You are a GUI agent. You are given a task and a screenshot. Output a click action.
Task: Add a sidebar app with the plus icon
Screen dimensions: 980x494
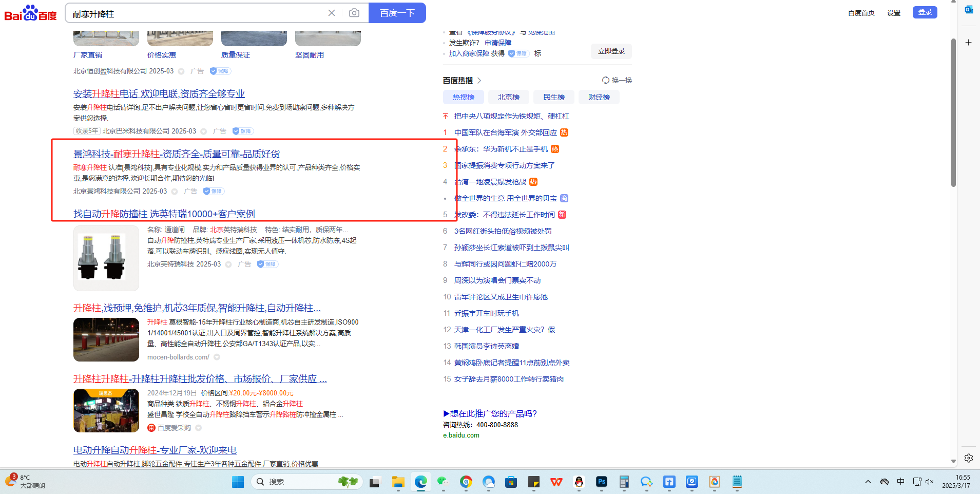(x=969, y=43)
